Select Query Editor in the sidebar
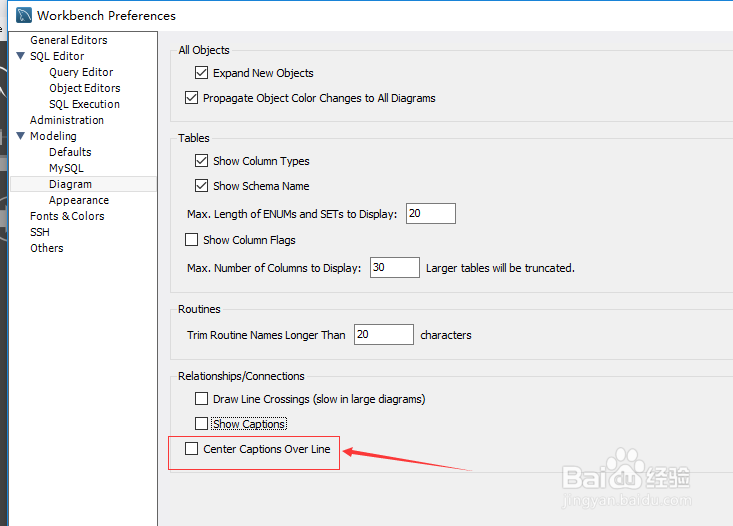This screenshot has width=733, height=526. (x=81, y=72)
